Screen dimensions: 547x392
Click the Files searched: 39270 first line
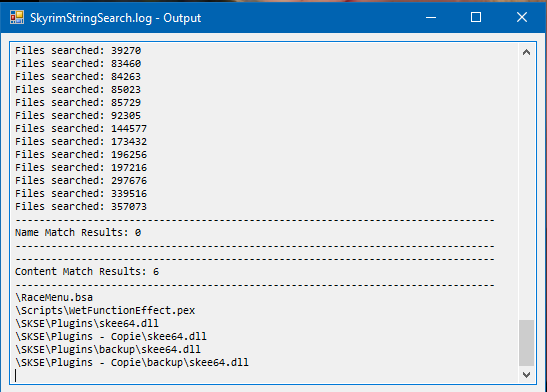click(78, 51)
